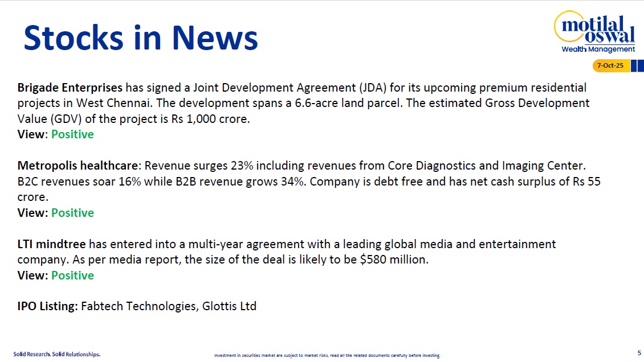
Task: Click the Solid Research. Solid Relationships. tagline
Action: click(57, 354)
